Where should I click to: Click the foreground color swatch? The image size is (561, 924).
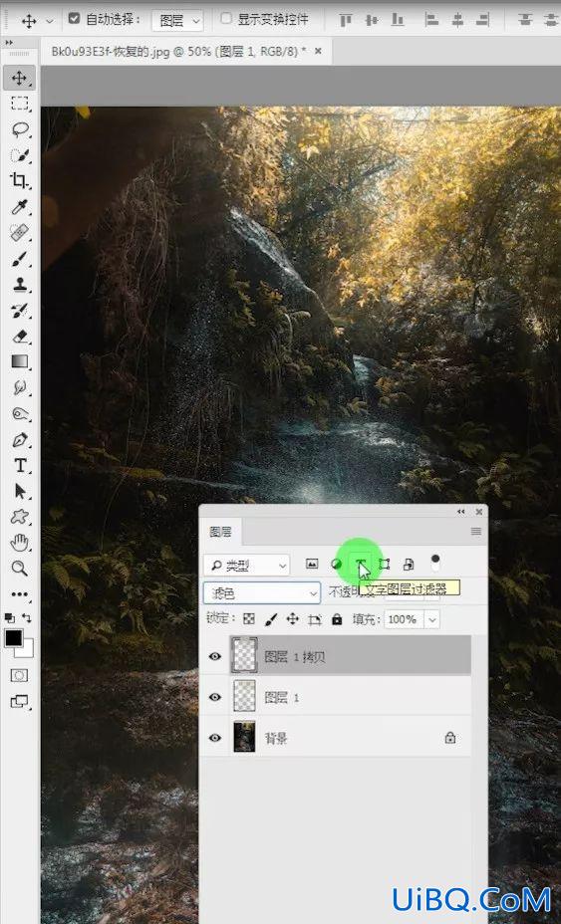click(x=14, y=638)
